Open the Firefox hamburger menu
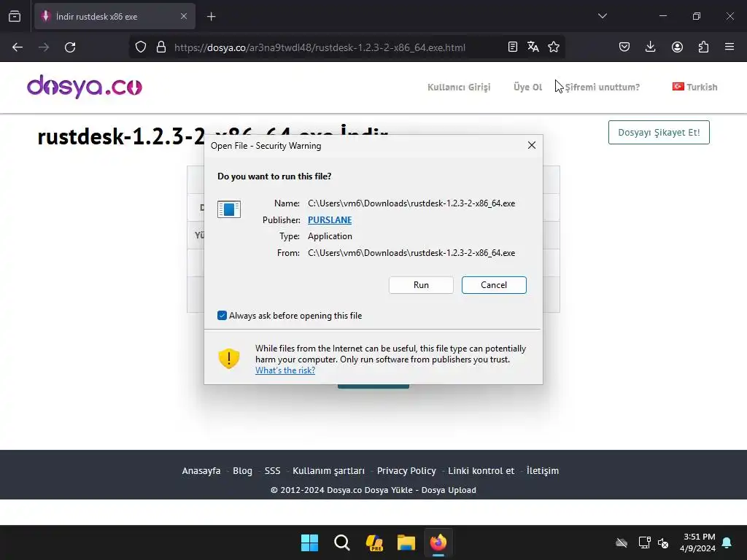The image size is (747, 560). tap(729, 47)
